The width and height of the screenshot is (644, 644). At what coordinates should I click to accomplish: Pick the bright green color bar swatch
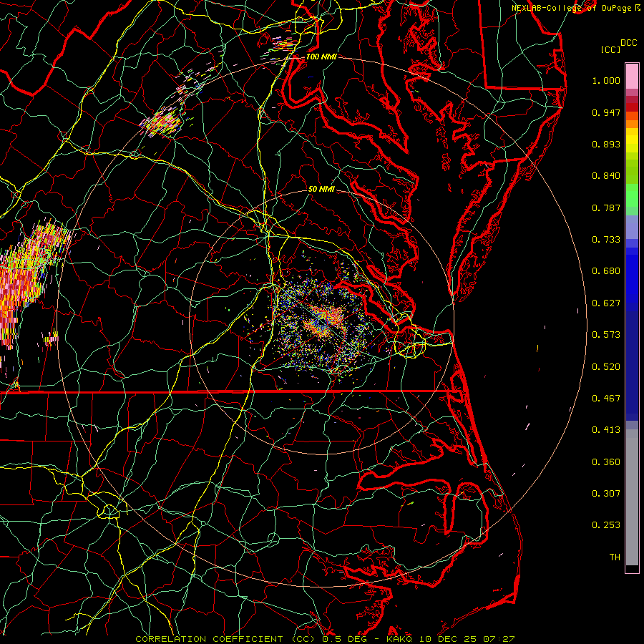(x=632, y=196)
